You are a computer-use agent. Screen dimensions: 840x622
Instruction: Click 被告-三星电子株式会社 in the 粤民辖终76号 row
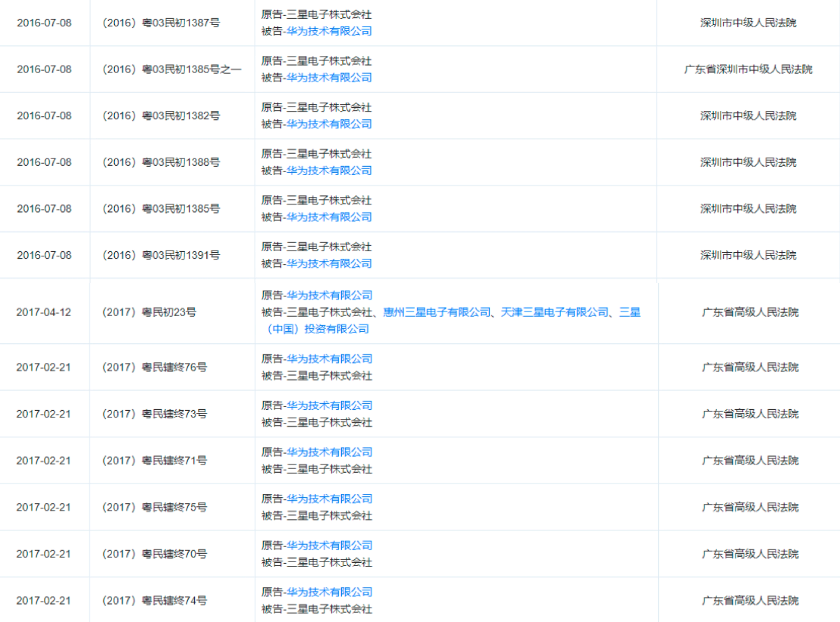tap(317, 376)
